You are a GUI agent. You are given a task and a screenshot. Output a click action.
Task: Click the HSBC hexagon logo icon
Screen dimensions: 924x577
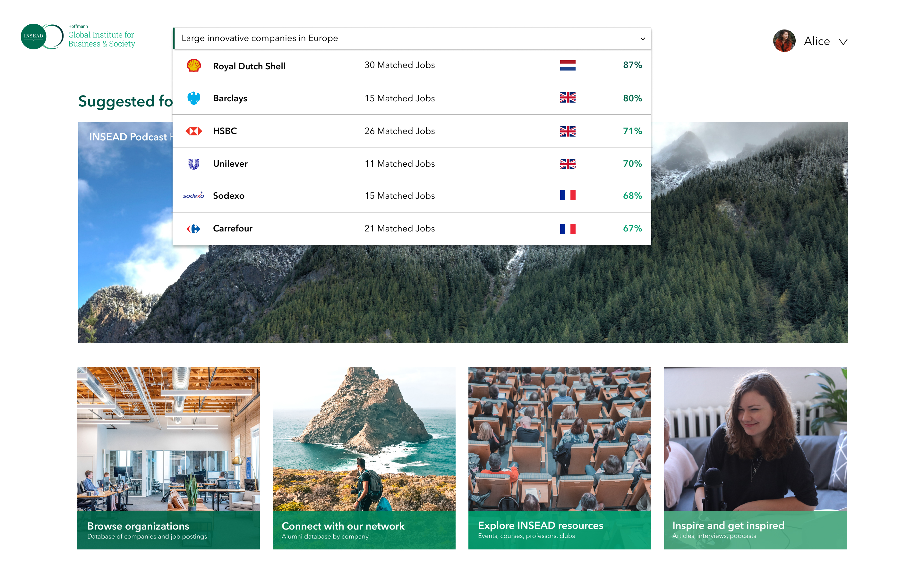click(x=193, y=131)
